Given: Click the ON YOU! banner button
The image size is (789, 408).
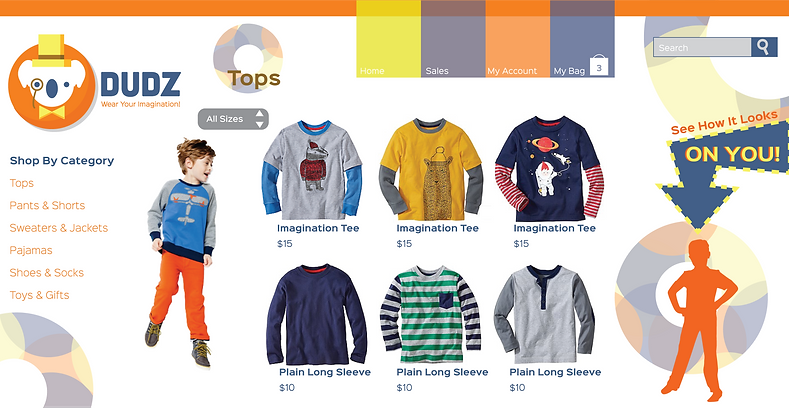Looking at the screenshot, I should click(x=732, y=154).
